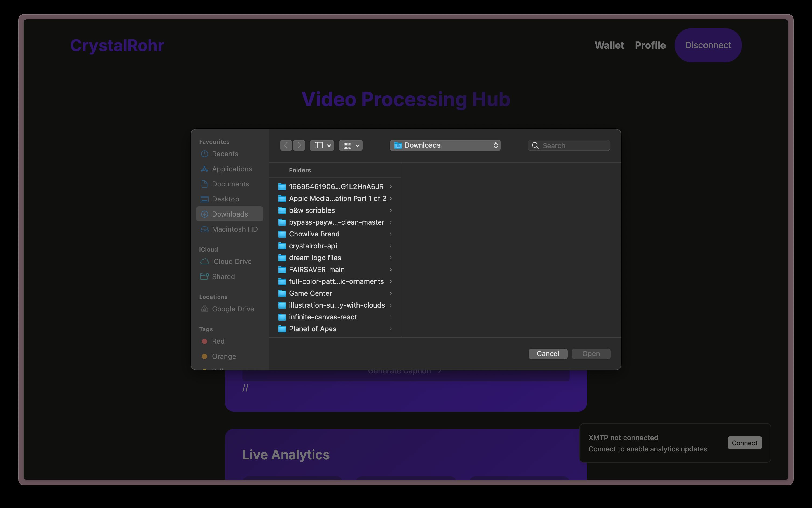The width and height of the screenshot is (812, 508).
Task: Click the Cancel button in dialog
Action: tap(548, 353)
